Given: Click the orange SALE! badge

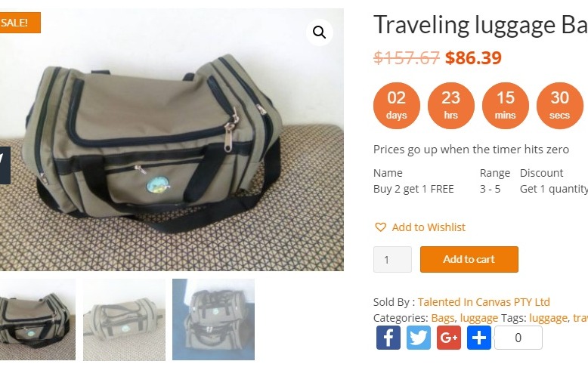Looking at the screenshot, I should tap(20, 23).
